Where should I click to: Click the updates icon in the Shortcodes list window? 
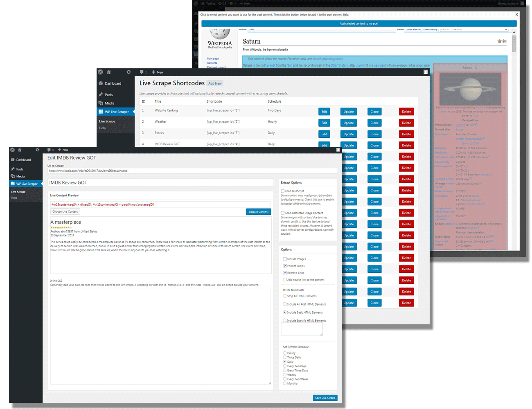point(128,72)
